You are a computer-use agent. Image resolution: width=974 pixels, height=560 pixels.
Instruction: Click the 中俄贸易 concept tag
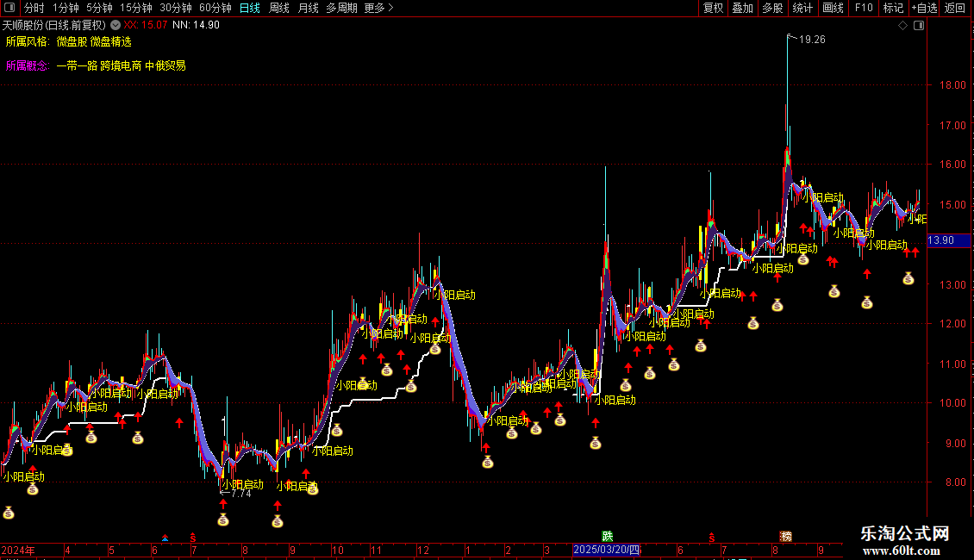click(165, 65)
